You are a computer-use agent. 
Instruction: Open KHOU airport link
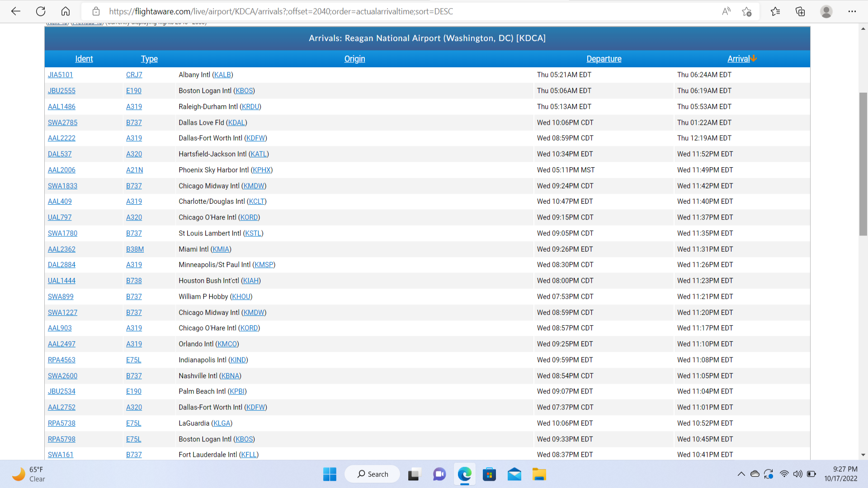tap(241, 297)
